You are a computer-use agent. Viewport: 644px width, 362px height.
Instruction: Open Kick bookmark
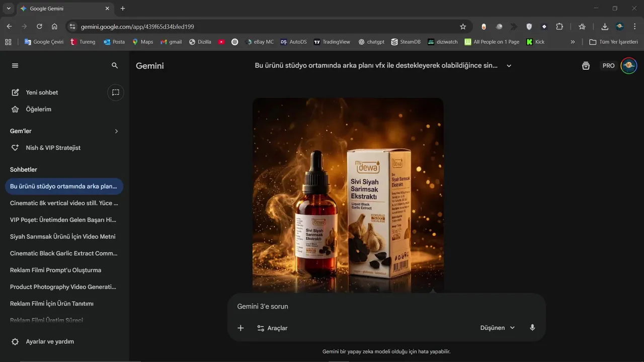535,42
